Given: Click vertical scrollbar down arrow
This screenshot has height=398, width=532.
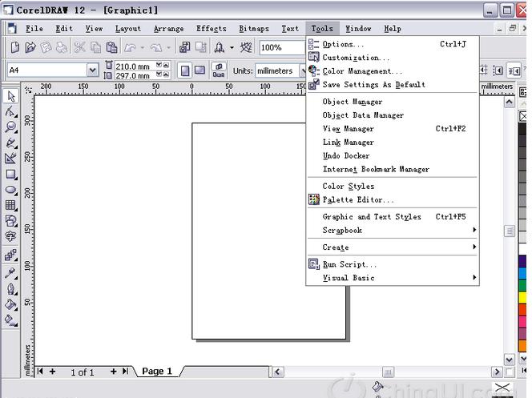Looking at the screenshot, I should (510, 360).
